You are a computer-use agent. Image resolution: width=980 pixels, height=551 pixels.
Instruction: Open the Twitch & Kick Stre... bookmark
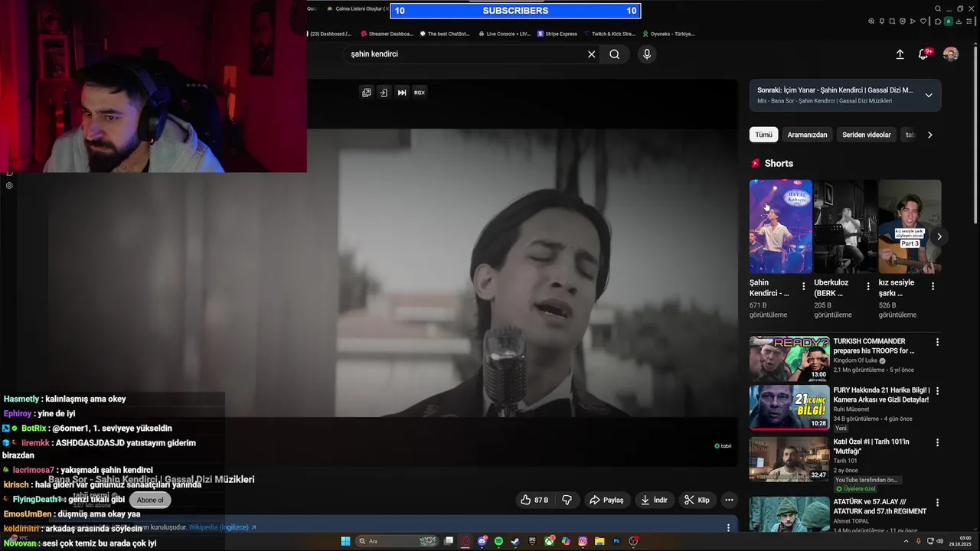coord(609,34)
